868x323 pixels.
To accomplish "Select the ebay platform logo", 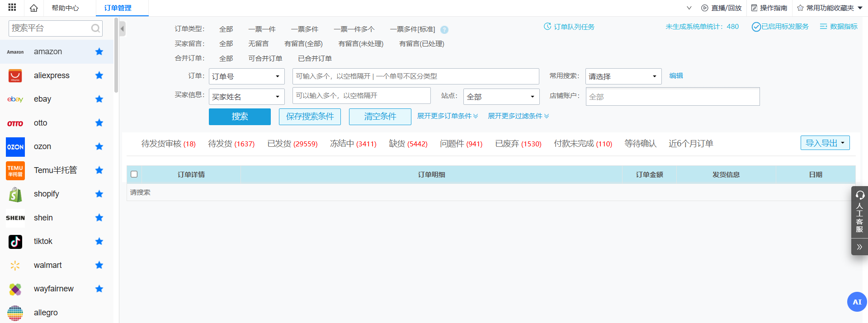I will pos(15,99).
